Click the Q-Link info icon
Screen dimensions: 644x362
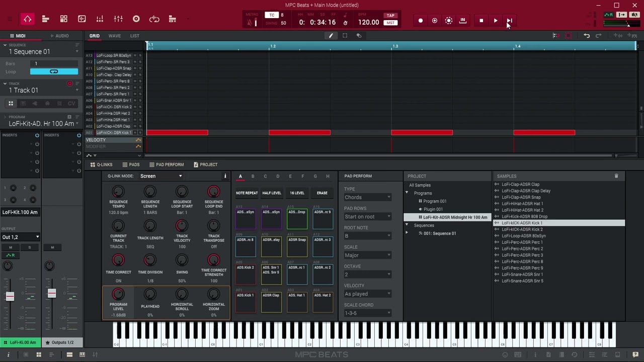[225, 176]
